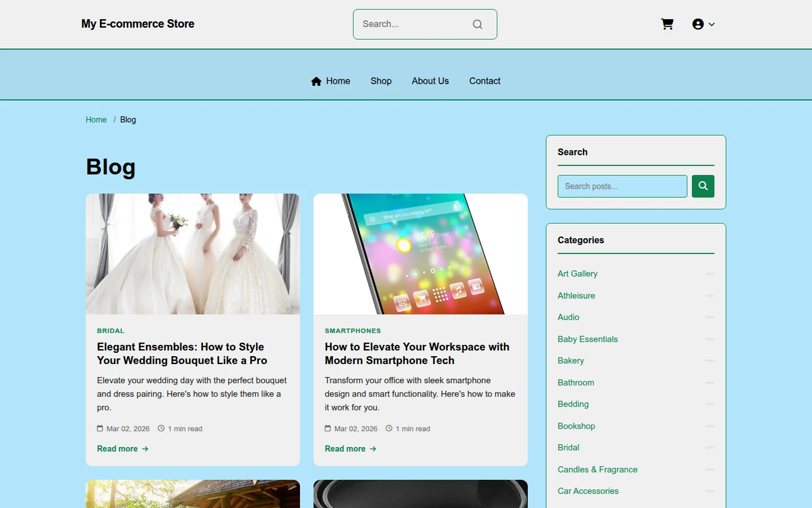
Task: Select the Bathroom category
Action: tap(576, 383)
